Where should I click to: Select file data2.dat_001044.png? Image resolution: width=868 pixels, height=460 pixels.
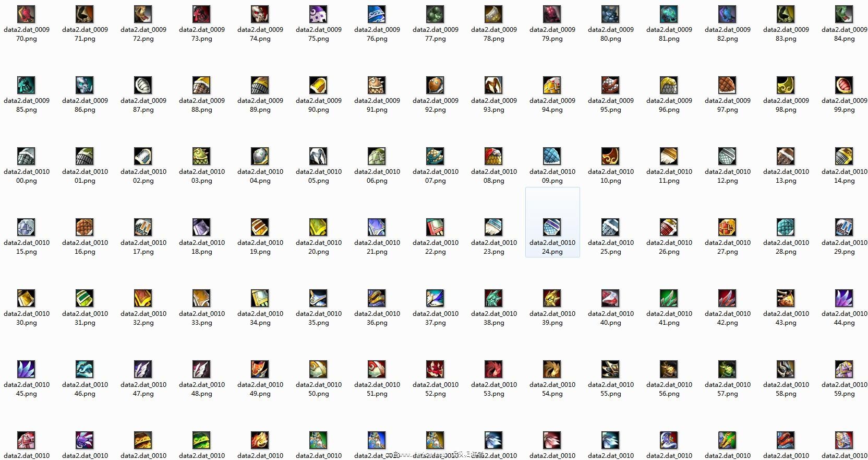coord(844,298)
